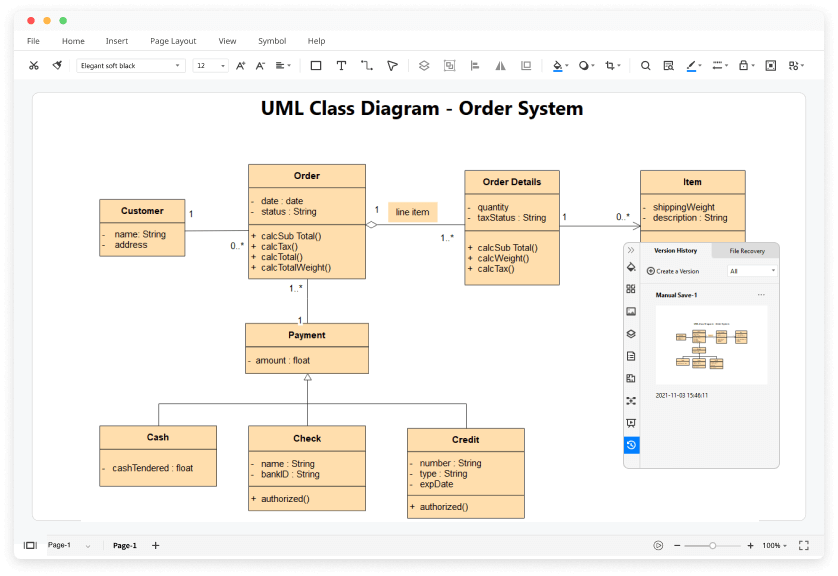
Task: Click the Flip icon
Action: (x=500, y=66)
